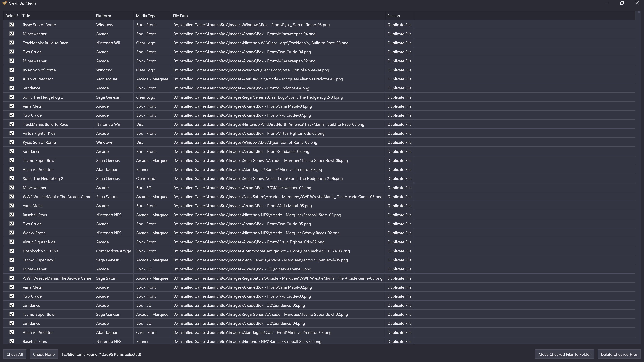The width and height of the screenshot is (644, 362).
Task: Select file path Two Crude-07.png
Action: click(242, 115)
